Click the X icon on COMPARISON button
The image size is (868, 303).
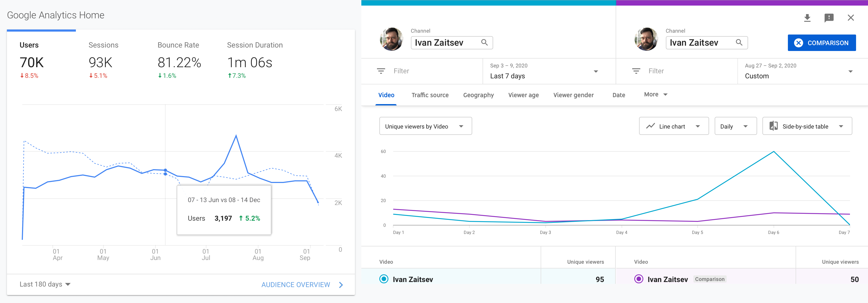tap(798, 43)
